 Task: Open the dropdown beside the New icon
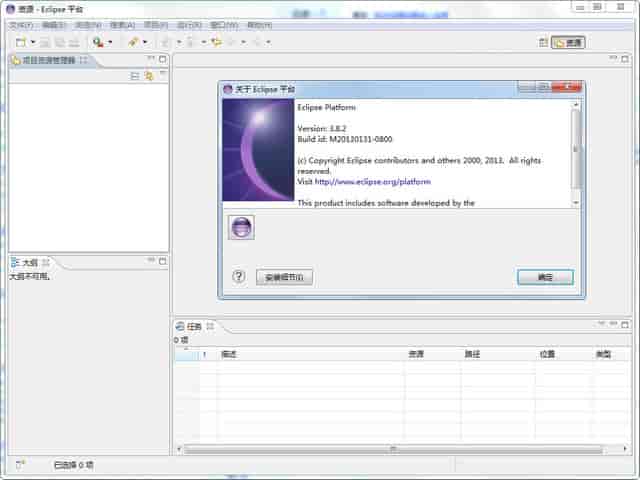coord(33,42)
